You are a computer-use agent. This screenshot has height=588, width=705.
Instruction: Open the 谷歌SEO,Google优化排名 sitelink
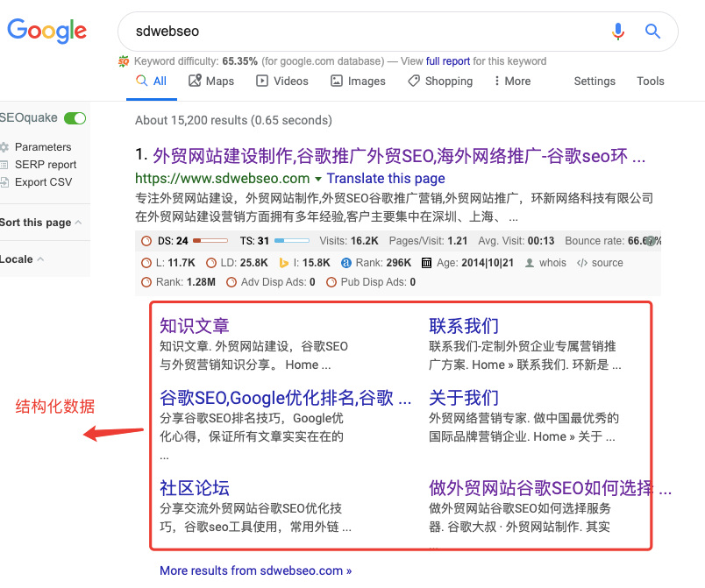pyautogui.click(x=286, y=398)
